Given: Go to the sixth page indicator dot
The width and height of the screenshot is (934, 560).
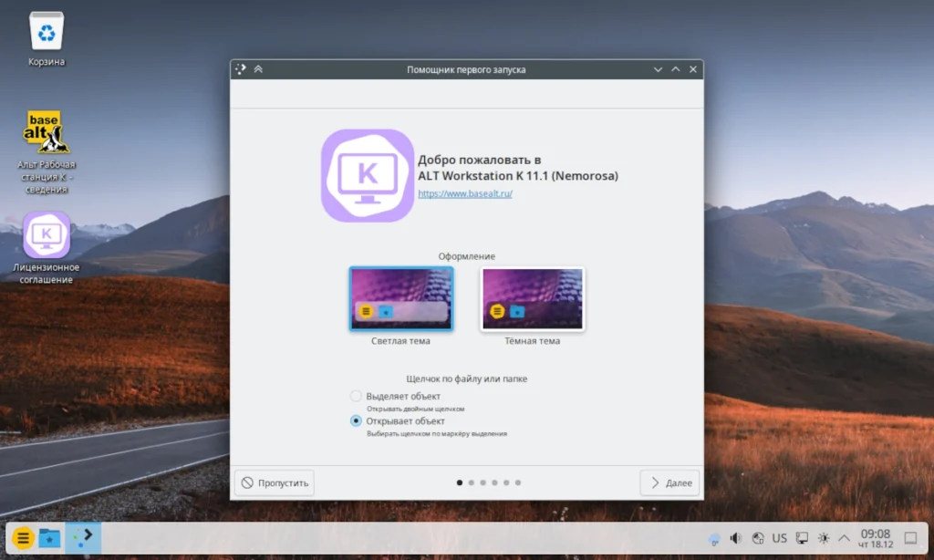Looking at the screenshot, I should (518, 482).
